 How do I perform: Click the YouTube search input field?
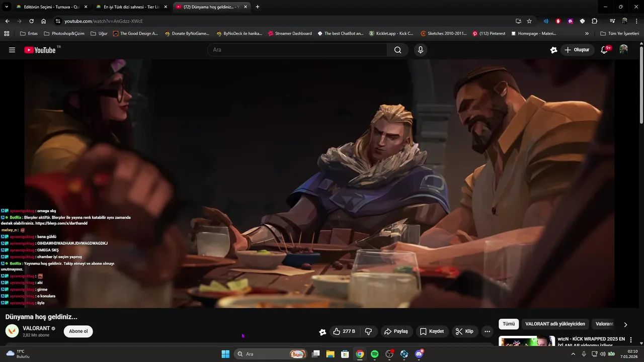coord(297,50)
